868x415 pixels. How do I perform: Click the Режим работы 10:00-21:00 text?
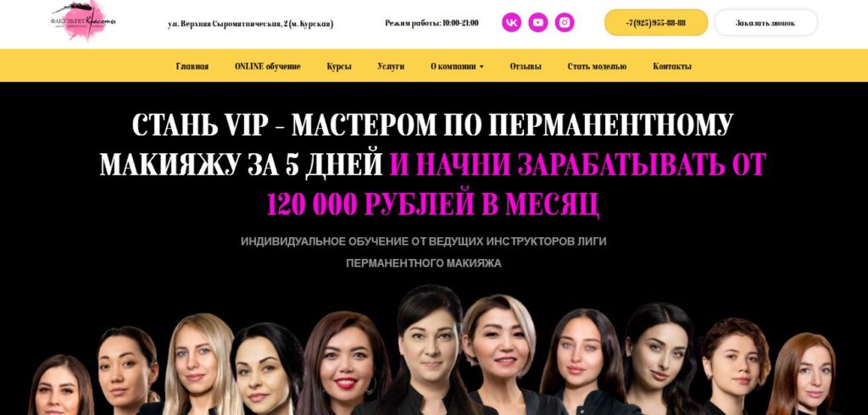[x=431, y=23]
